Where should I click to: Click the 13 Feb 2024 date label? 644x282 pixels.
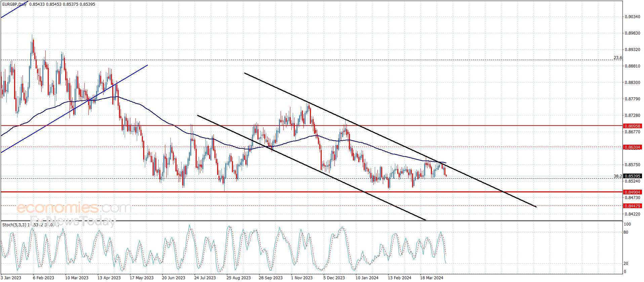(399, 278)
